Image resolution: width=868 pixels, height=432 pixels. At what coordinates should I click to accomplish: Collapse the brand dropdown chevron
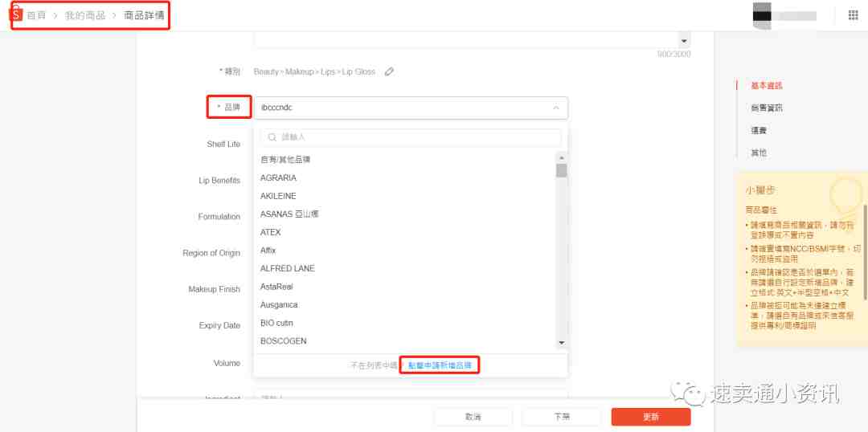pyautogui.click(x=556, y=108)
